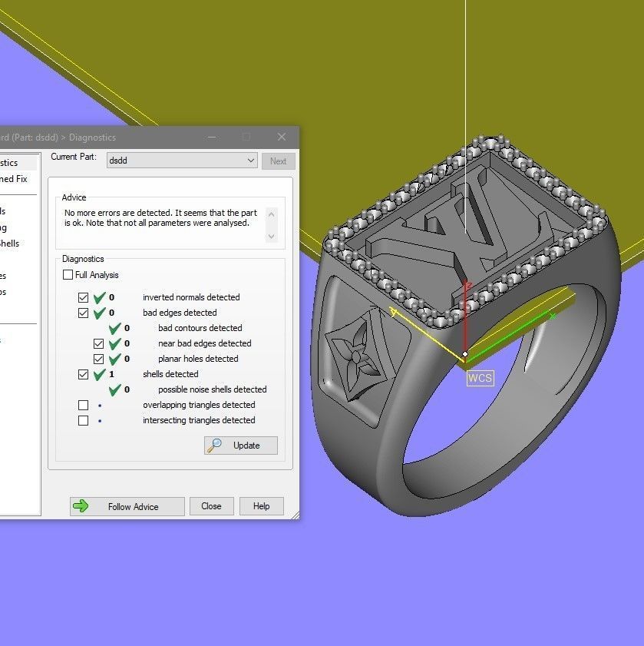
Task: Click the Next button beside Current Part
Action: [x=279, y=161]
